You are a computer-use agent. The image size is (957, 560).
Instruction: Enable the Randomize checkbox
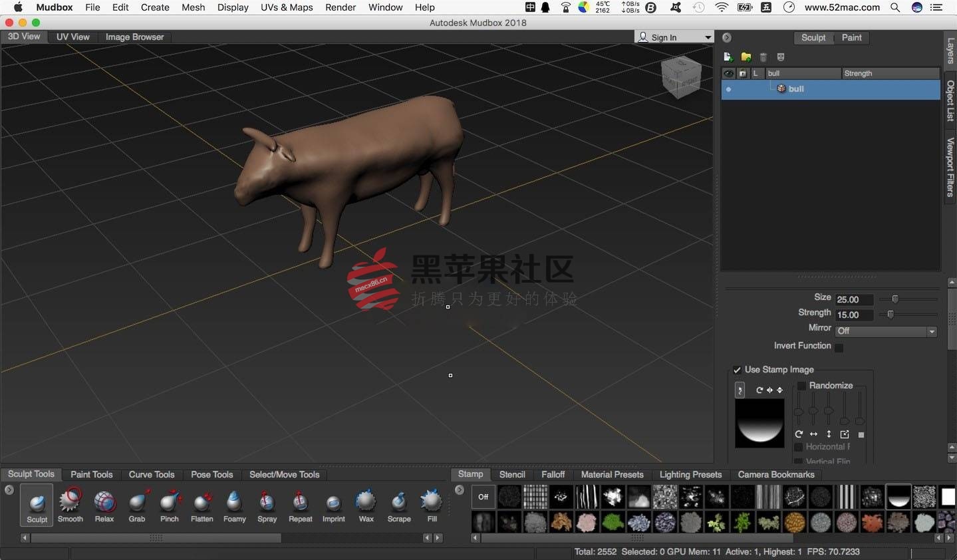[x=801, y=386]
